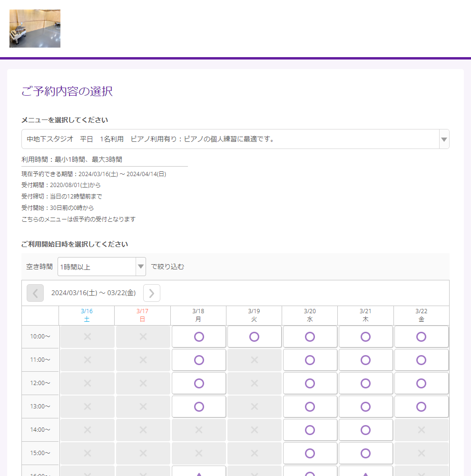This screenshot has height=476, width=471.
Task: Click the 3/18 circle at 13:00
Action: [198, 407]
